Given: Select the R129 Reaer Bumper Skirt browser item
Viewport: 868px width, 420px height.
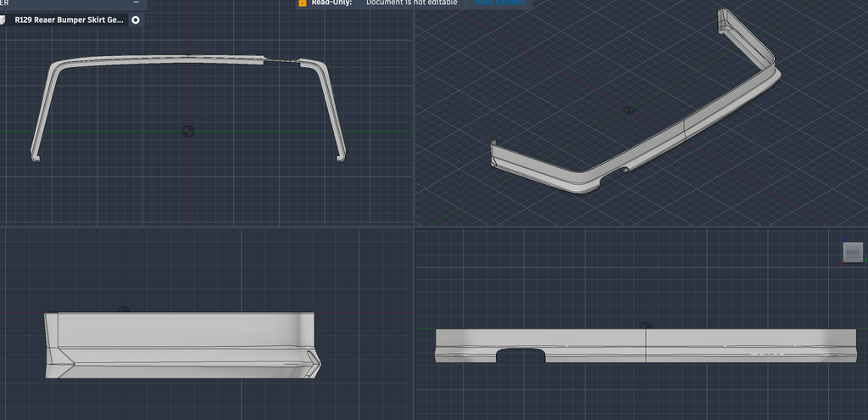Looking at the screenshot, I should (x=70, y=20).
